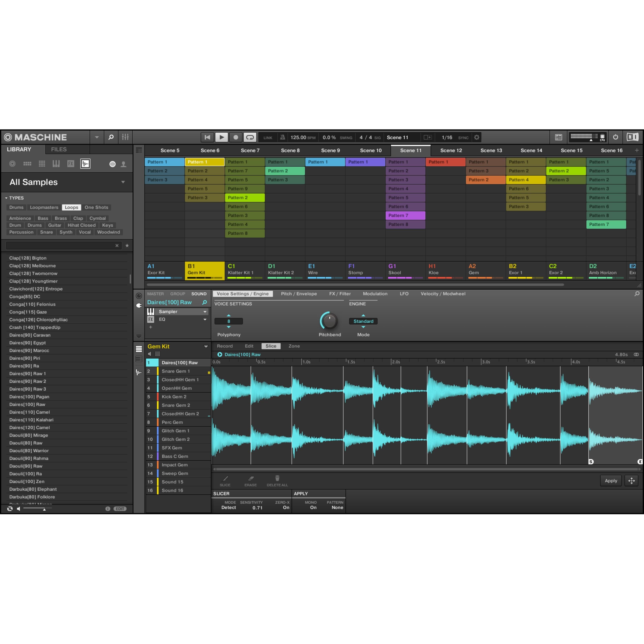Click the EDIT button at library bottom

[x=120, y=509]
